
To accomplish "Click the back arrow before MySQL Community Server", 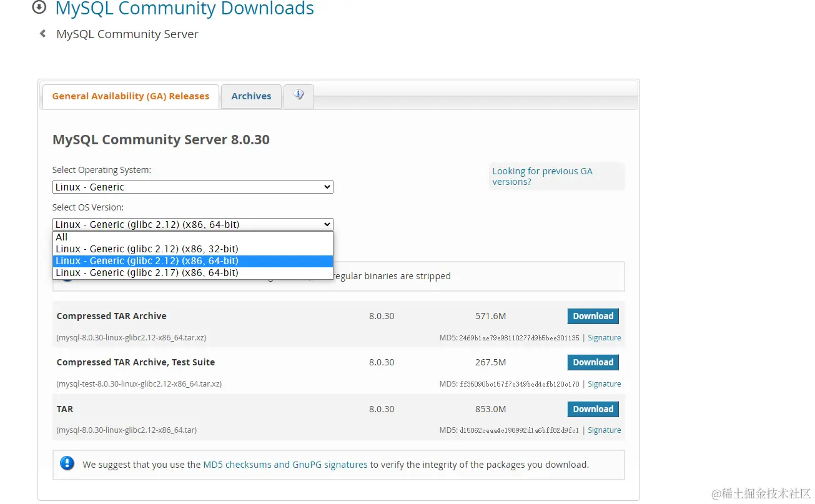I will pos(42,34).
